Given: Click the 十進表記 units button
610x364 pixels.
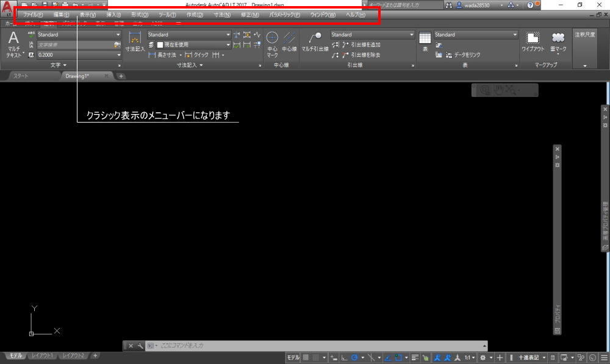Looking at the screenshot, I should click(529, 358).
